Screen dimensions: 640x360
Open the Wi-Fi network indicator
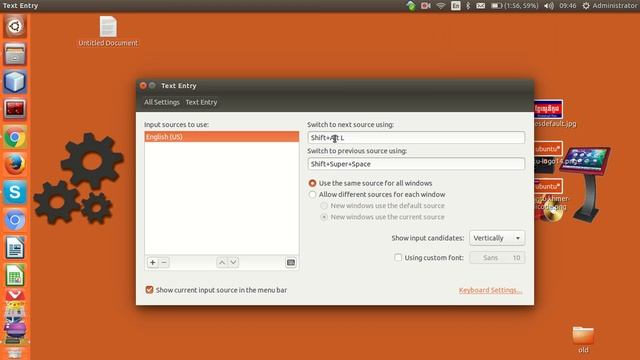(x=440, y=6)
